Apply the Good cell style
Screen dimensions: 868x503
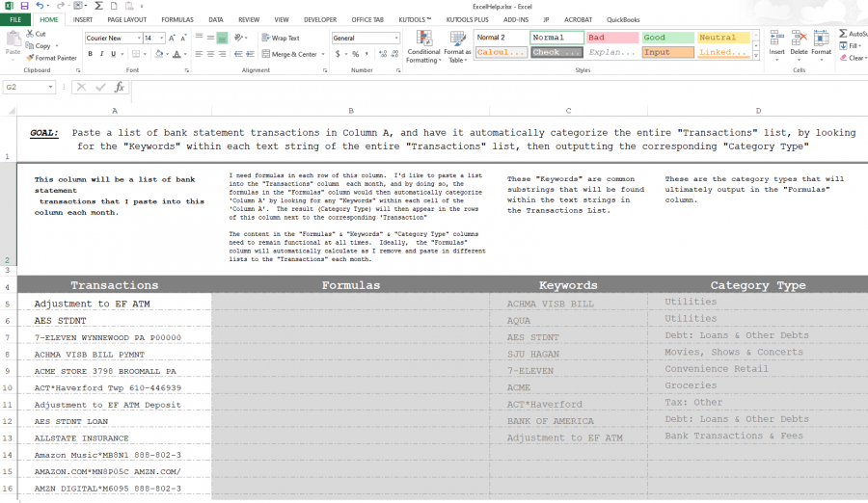pyautogui.click(x=667, y=37)
